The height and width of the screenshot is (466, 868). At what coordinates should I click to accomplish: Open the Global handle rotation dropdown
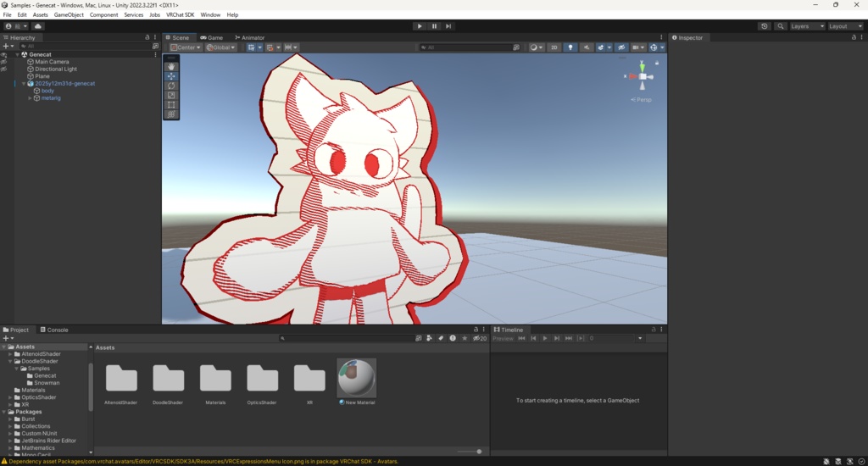pos(220,47)
